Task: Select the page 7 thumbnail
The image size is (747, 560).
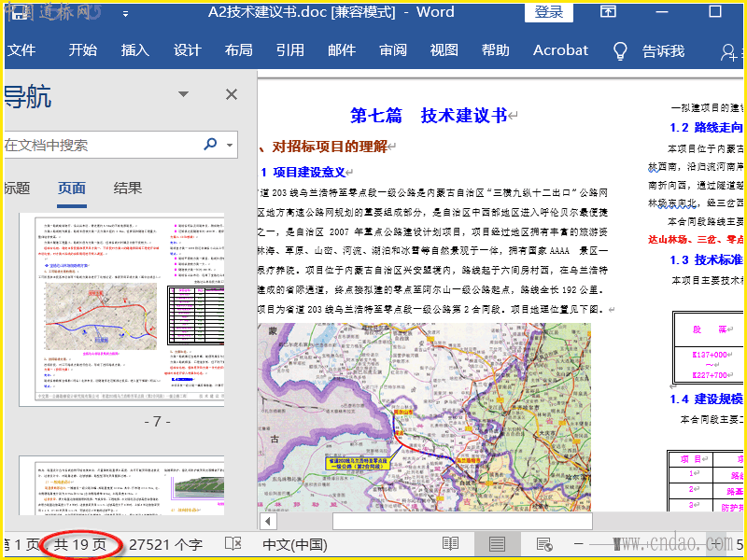Action: (121, 310)
